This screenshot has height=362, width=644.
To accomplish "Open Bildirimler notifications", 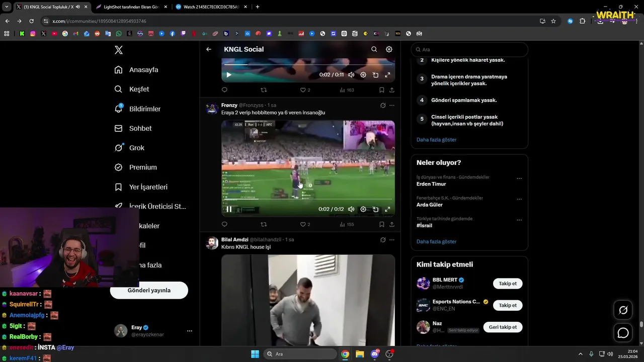I will point(137,109).
